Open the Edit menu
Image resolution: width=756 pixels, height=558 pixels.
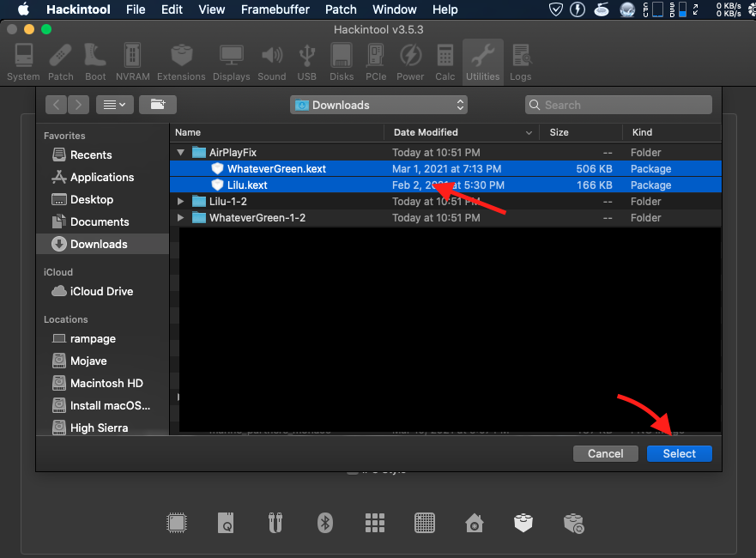click(172, 9)
